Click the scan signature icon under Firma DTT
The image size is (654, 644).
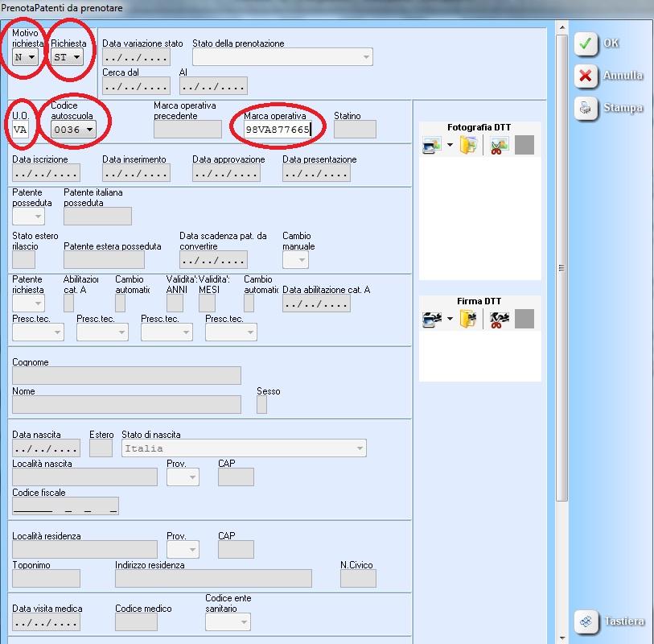(432, 320)
